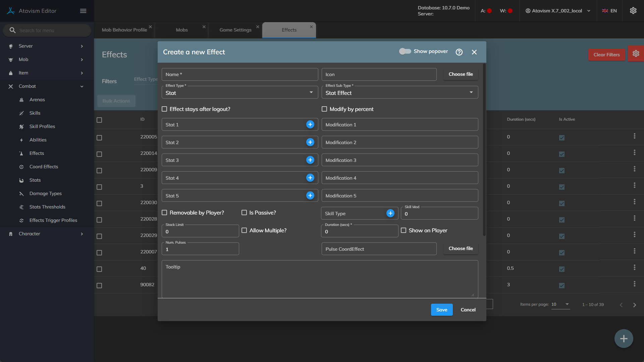Check Effect stays after logout

click(164, 109)
